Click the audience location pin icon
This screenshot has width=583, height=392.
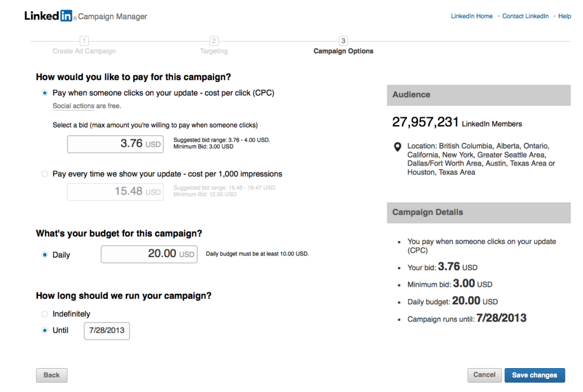(398, 147)
